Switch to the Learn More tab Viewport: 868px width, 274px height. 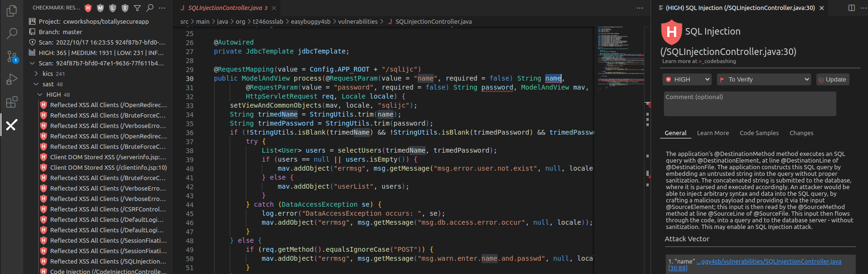713,133
